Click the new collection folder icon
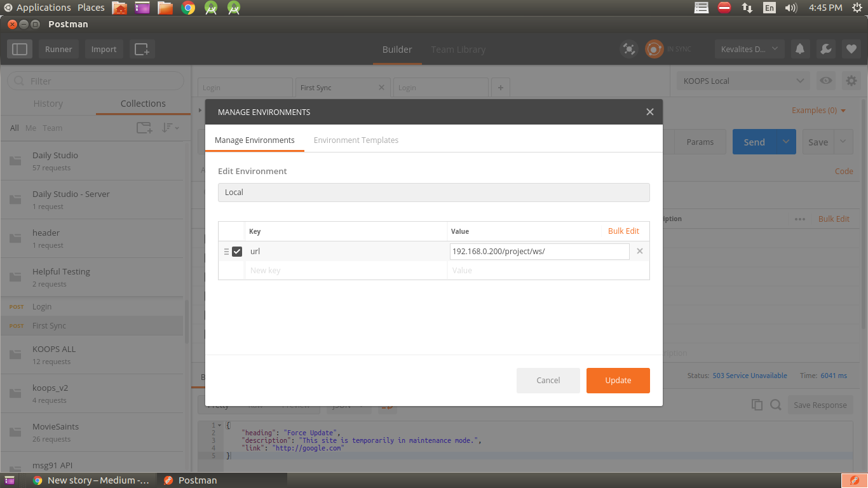The height and width of the screenshot is (488, 868). [144, 128]
